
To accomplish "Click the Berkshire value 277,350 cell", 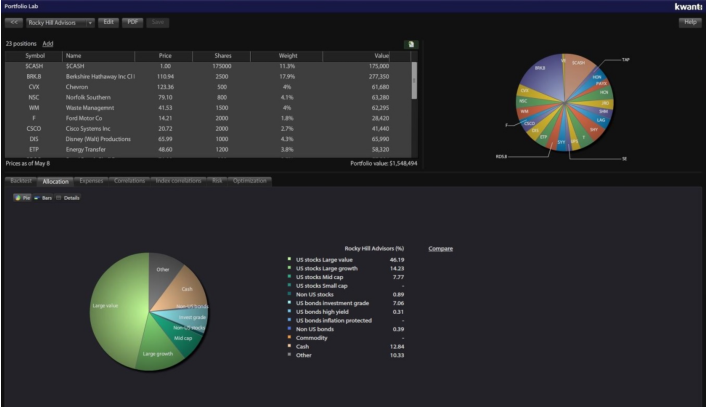I will (379, 77).
